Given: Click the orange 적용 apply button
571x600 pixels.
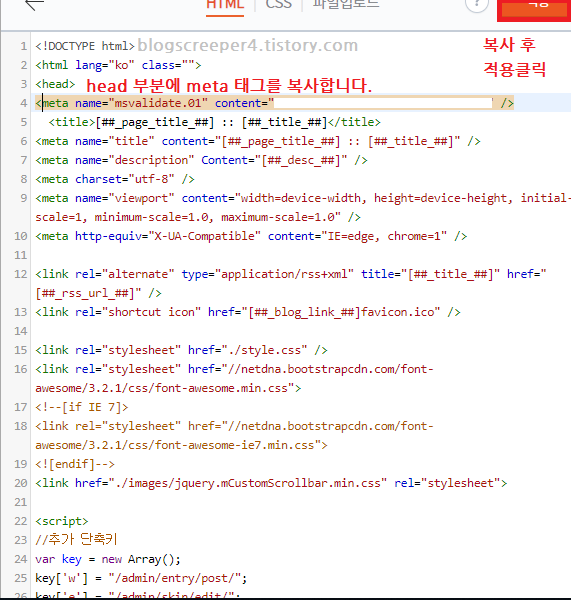Looking at the screenshot, I should point(534,8).
